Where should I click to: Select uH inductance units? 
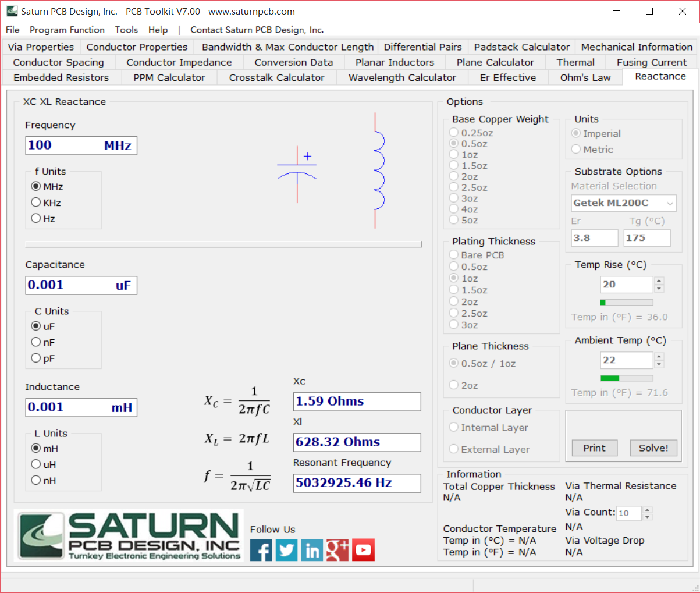pos(35,464)
